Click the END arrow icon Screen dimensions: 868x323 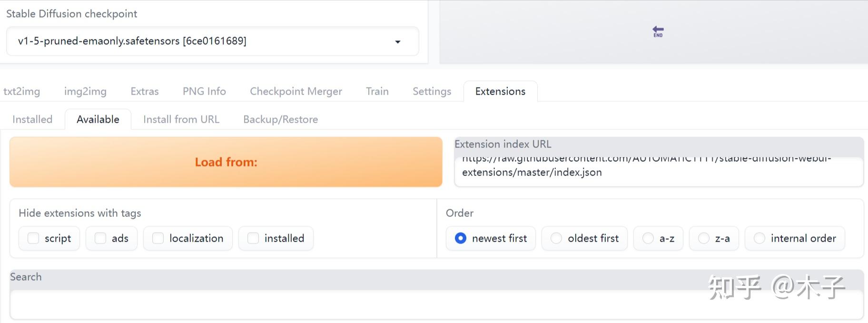pos(658,31)
